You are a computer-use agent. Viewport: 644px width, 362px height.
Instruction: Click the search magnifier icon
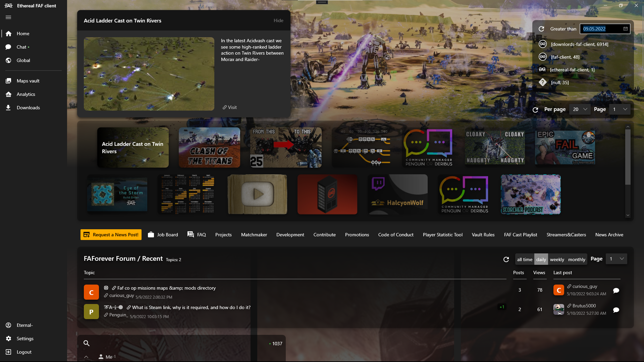[x=86, y=343]
